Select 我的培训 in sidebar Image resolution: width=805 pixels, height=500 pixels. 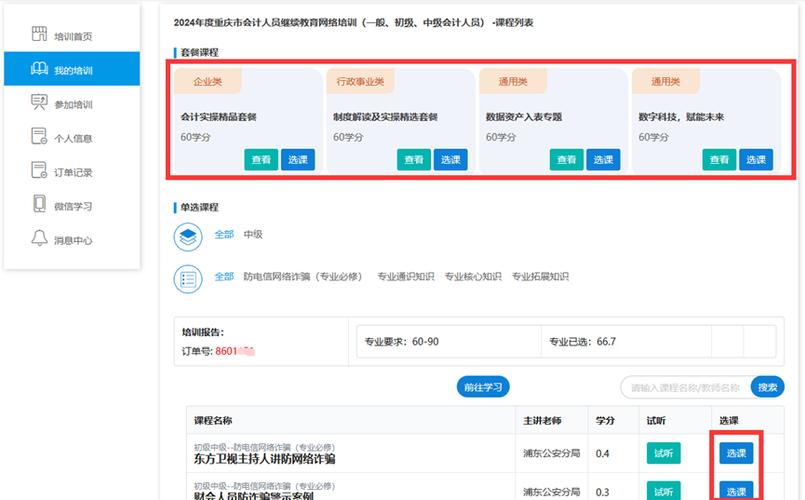72,69
